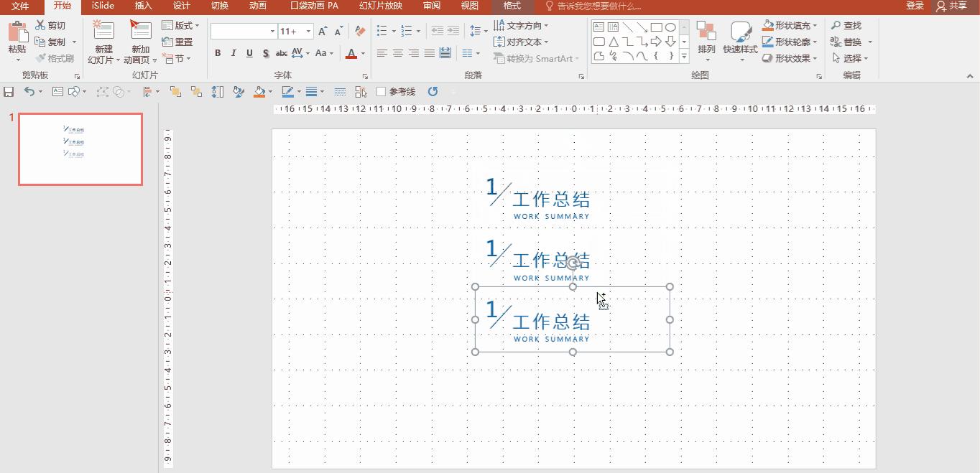Image resolution: width=980 pixels, height=473 pixels.
Task: Pick the triangle shape from the gallery
Action: pyautogui.click(x=613, y=42)
